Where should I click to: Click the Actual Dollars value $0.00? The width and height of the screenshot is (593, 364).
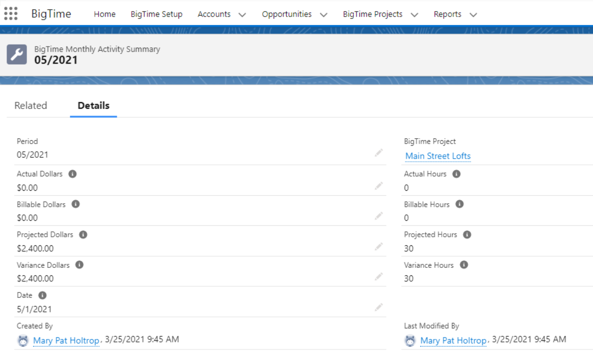point(27,188)
